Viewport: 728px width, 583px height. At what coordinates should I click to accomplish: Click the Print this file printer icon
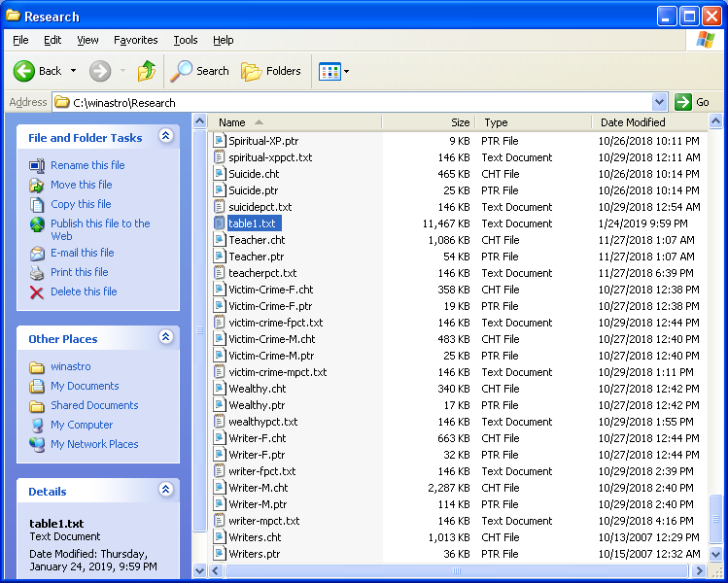[x=37, y=273]
